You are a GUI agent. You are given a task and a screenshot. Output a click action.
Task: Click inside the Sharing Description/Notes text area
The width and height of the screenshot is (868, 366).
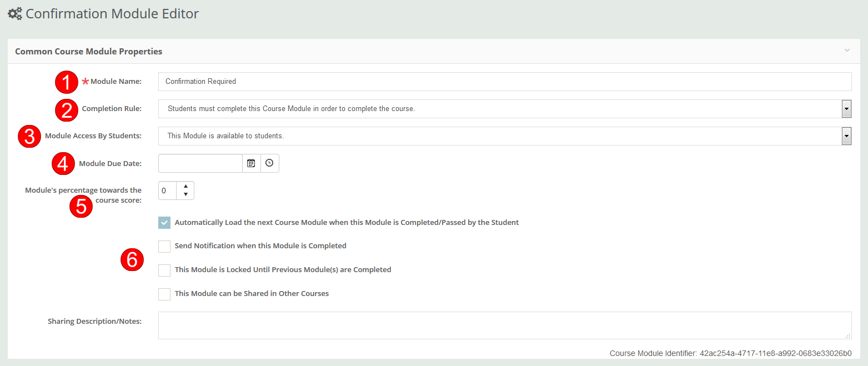pyautogui.click(x=500, y=324)
